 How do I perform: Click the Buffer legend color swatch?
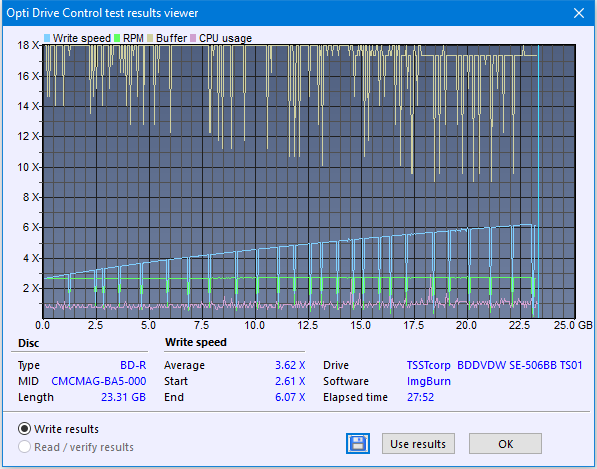pos(150,38)
